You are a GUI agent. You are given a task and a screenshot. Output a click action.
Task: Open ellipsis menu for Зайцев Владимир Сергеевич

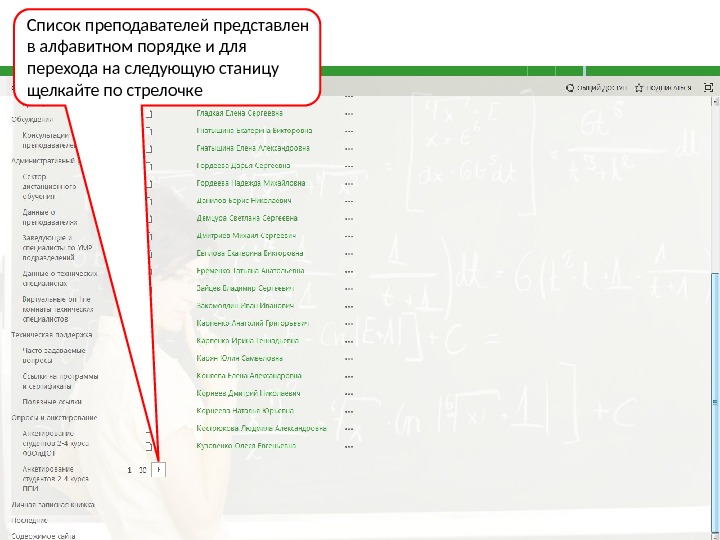(x=349, y=289)
